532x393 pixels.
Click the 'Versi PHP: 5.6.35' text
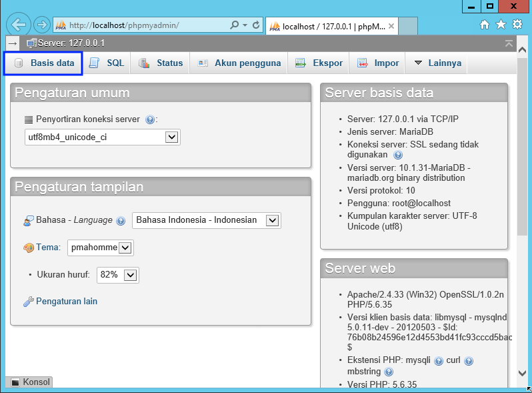pos(382,384)
